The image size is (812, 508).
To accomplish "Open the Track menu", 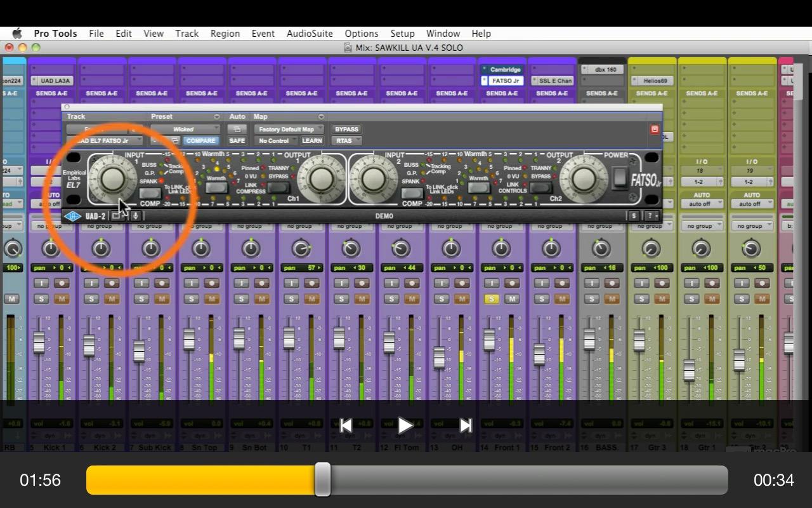I will [x=187, y=34].
